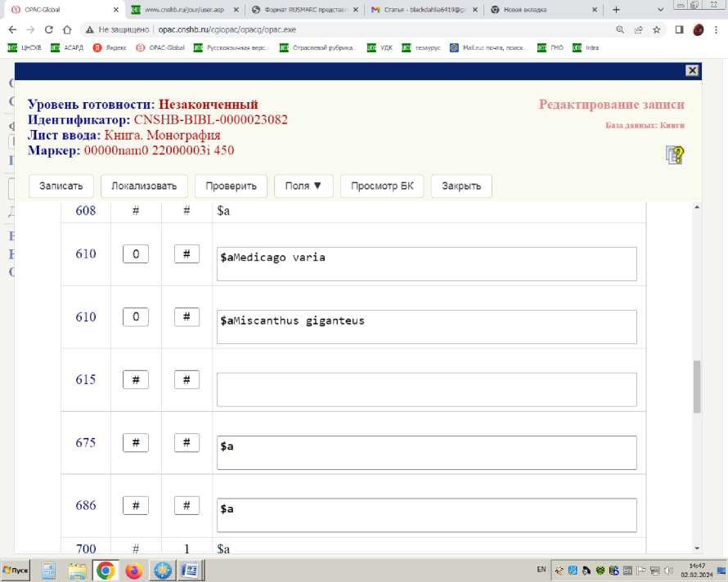Screen dimensions: 728x582
Task: Open field 615 tag link
Action: [86, 379]
